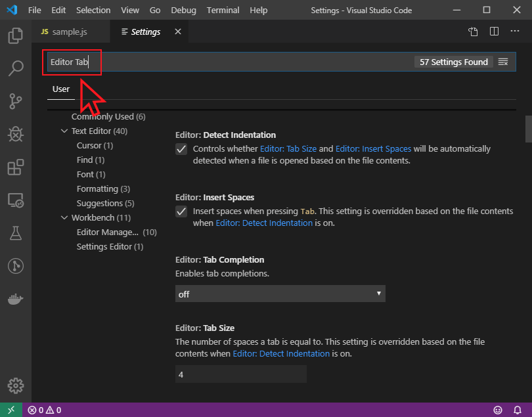The height and width of the screenshot is (417, 532).
Task: Click the Editor: Tab Completion heading
Action: point(219,259)
